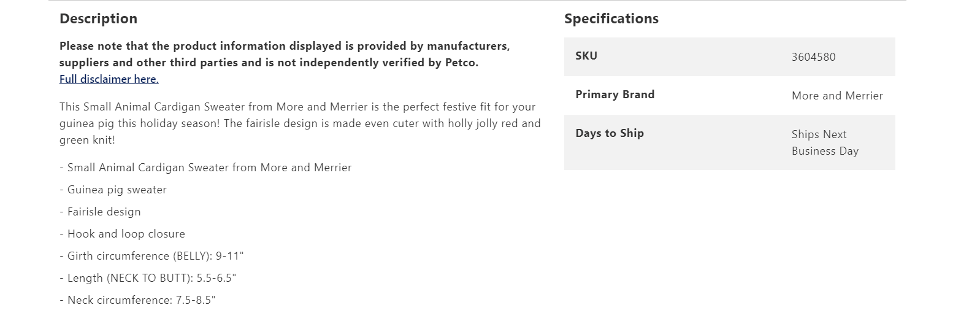Click the Description section heading

[x=98, y=19]
